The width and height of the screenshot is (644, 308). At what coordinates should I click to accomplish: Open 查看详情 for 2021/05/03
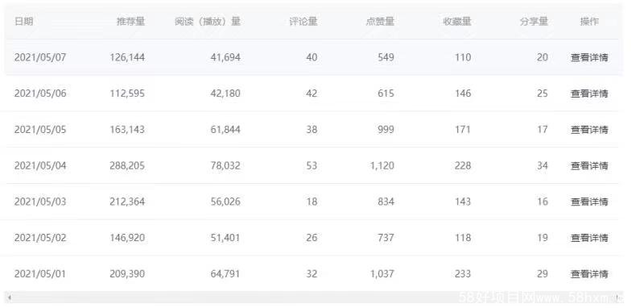click(x=589, y=202)
